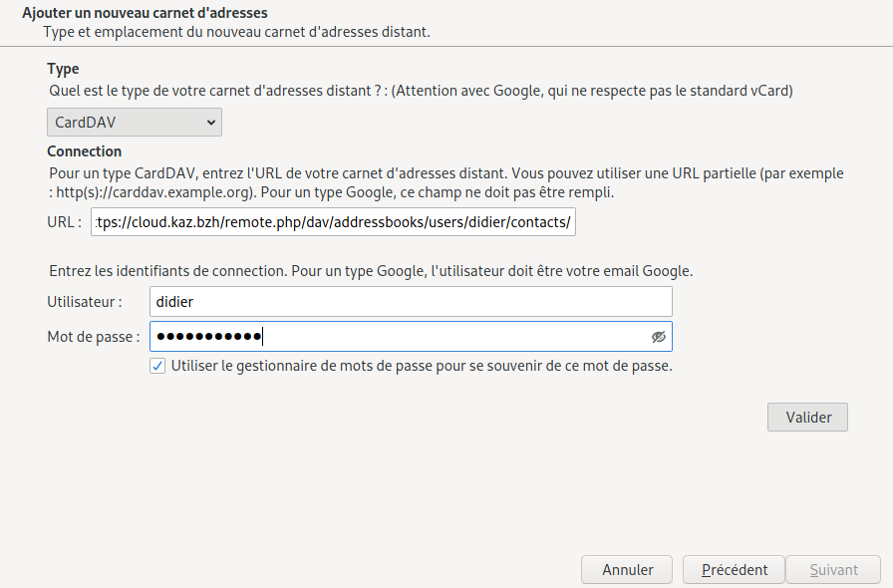Cancel the wizard with Annuler
893x588 pixels.
click(x=627, y=570)
